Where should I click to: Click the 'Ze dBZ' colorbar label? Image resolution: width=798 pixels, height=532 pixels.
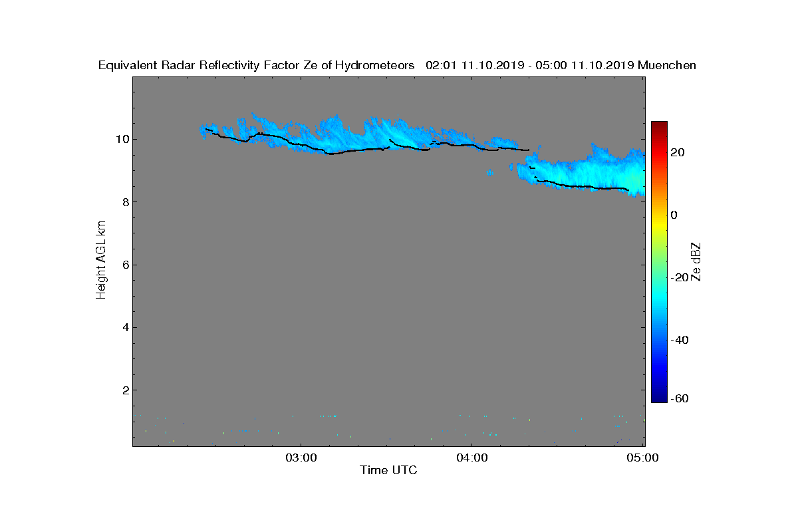pyautogui.click(x=696, y=261)
